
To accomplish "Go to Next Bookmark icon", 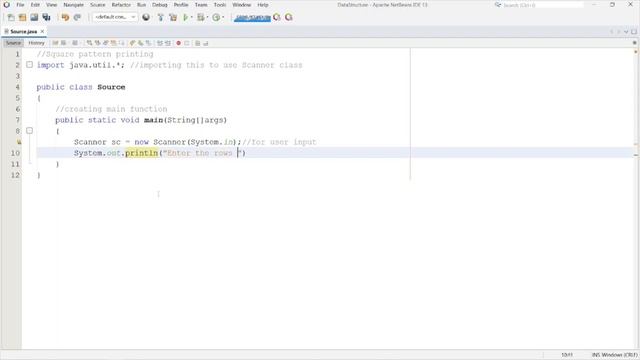I will (x=140, y=43).
